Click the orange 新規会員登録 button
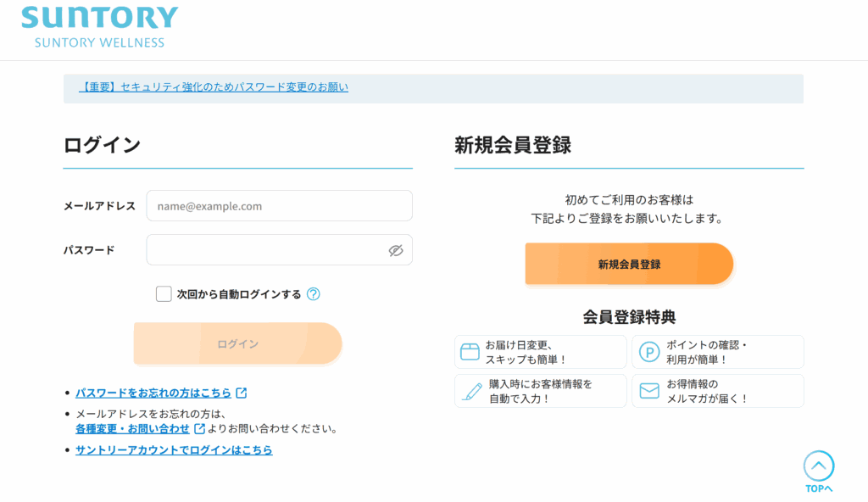 [630, 265]
